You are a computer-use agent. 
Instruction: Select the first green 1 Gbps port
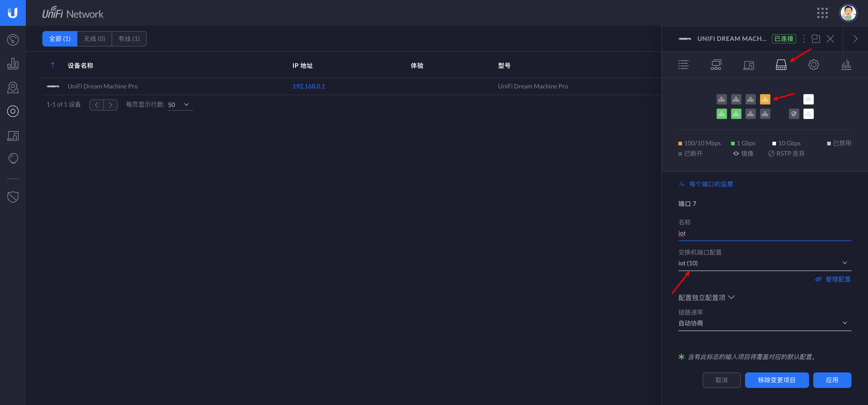(722, 114)
